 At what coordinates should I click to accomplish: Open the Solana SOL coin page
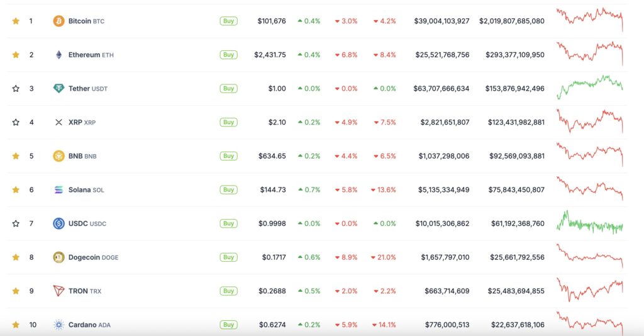86,190
